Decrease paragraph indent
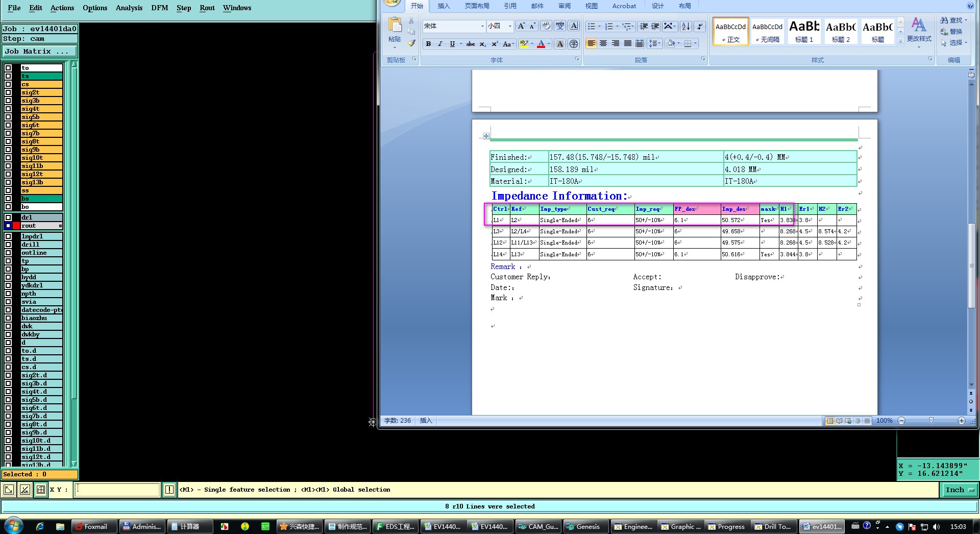 (644, 26)
